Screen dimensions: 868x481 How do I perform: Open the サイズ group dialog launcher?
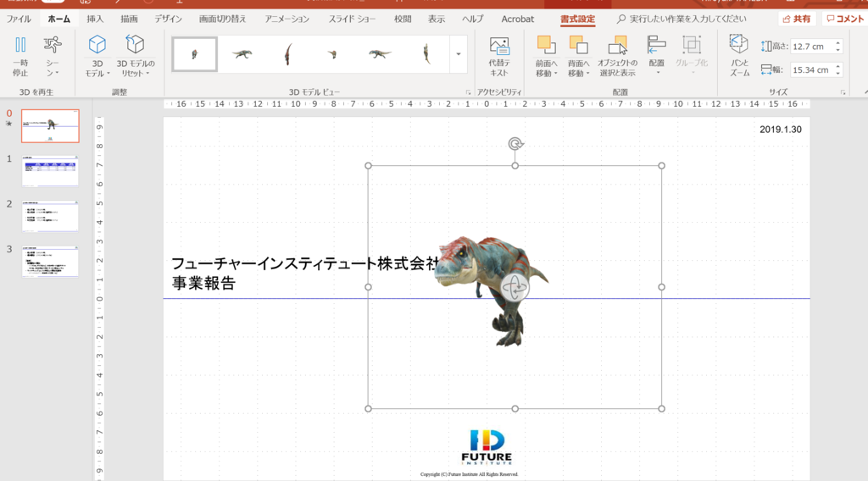click(843, 92)
